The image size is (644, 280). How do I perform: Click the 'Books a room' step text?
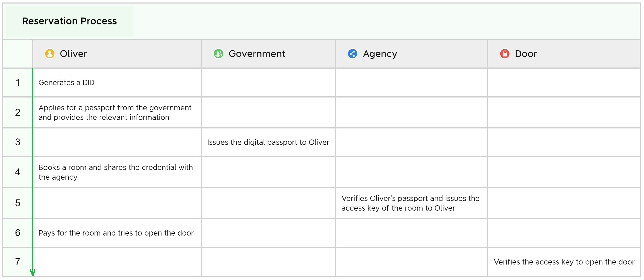point(115,172)
